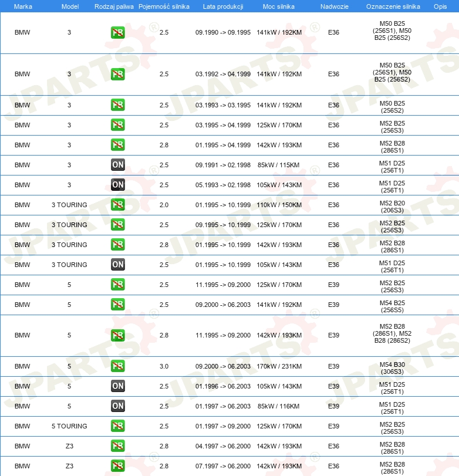The image size is (459, 476).
Task: Click the petrol icon in the 3 TOURING 2.0 row
Action: pos(118,205)
